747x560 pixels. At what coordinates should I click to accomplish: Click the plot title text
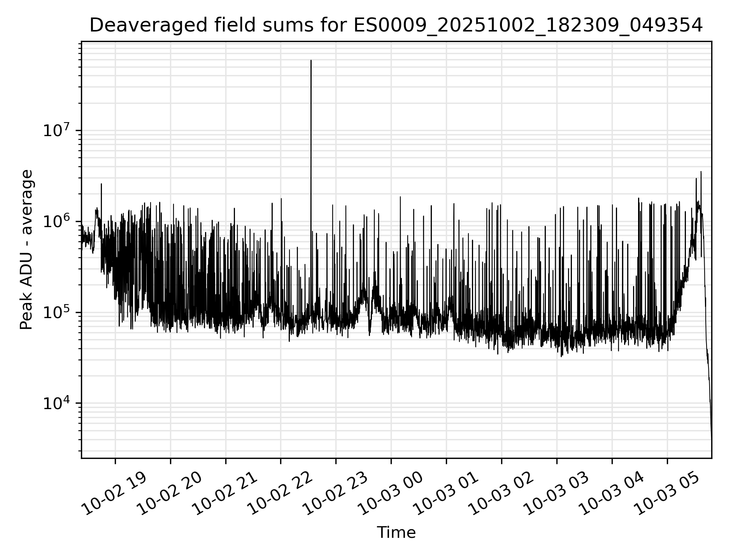396,26
